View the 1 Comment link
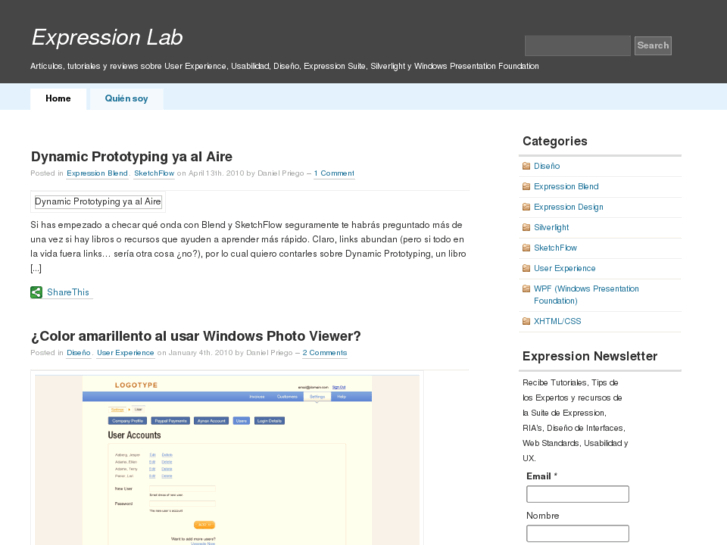This screenshot has width=727, height=545. (334, 173)
